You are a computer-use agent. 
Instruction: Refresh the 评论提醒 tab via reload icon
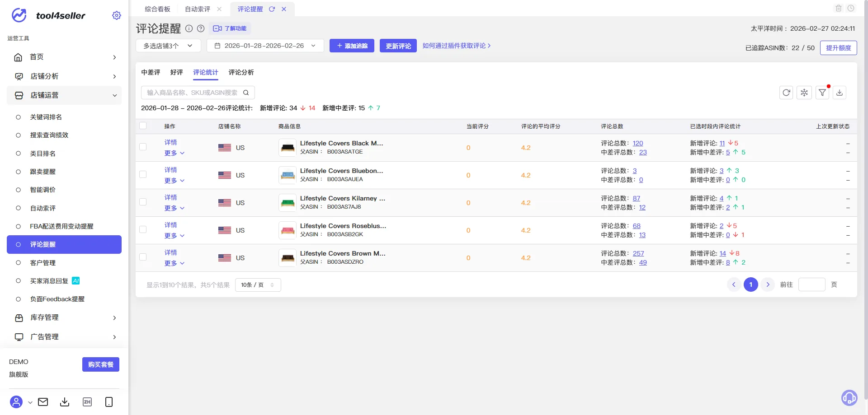click(272, 9)
